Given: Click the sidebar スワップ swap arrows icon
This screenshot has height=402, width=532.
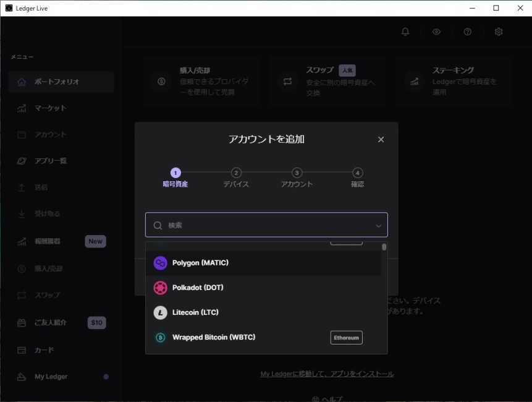Looking at the screenshot, I should pyautogui.click(x=22, y=295).
